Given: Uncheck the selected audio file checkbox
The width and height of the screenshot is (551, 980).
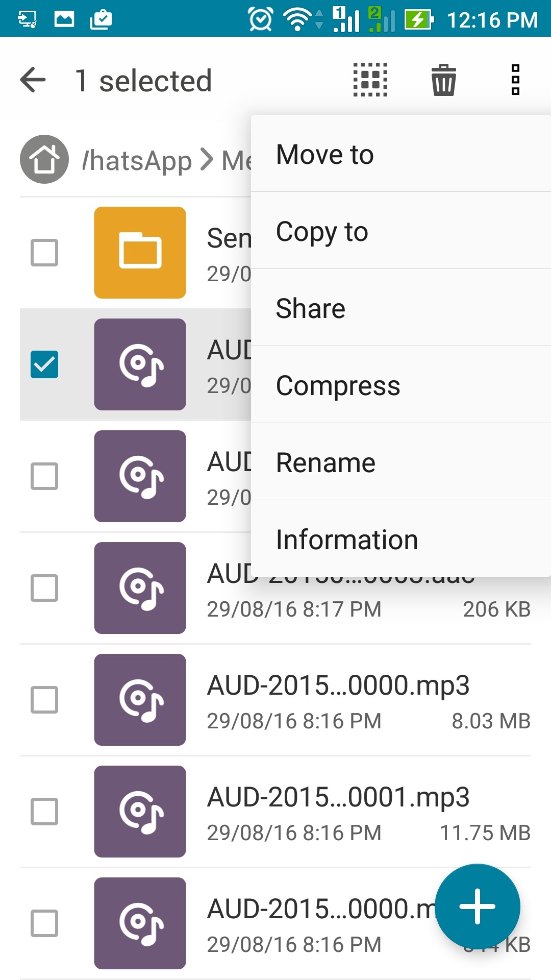Looking at the screenshot, I should [x=44, y=364].
